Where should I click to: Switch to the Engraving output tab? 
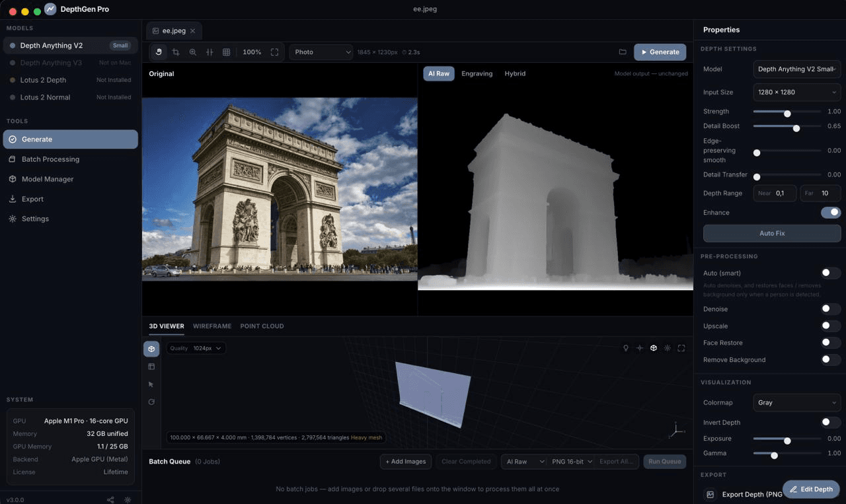[477, 74]
